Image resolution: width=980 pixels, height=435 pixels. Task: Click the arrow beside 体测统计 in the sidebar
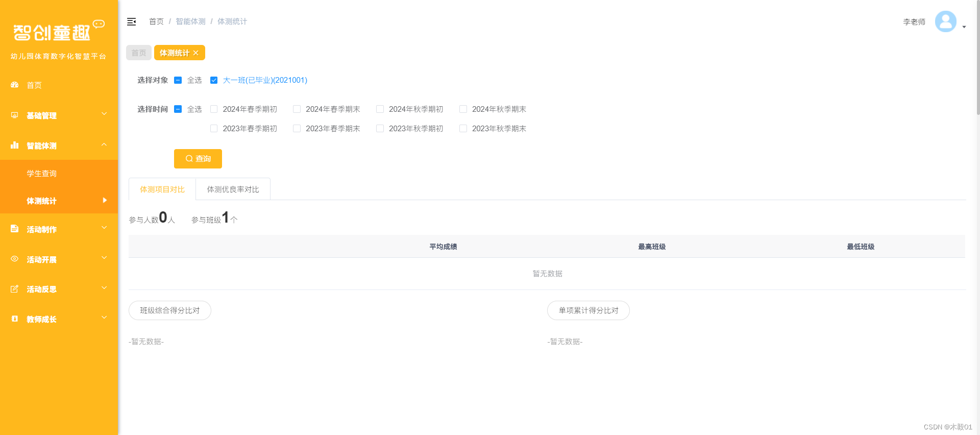(105, 200)
